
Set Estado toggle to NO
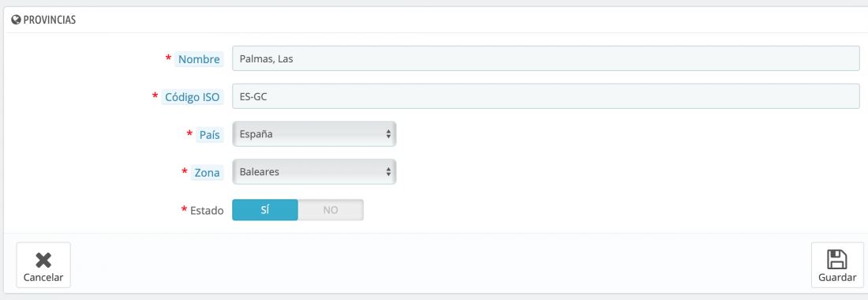tap(331, 210)
